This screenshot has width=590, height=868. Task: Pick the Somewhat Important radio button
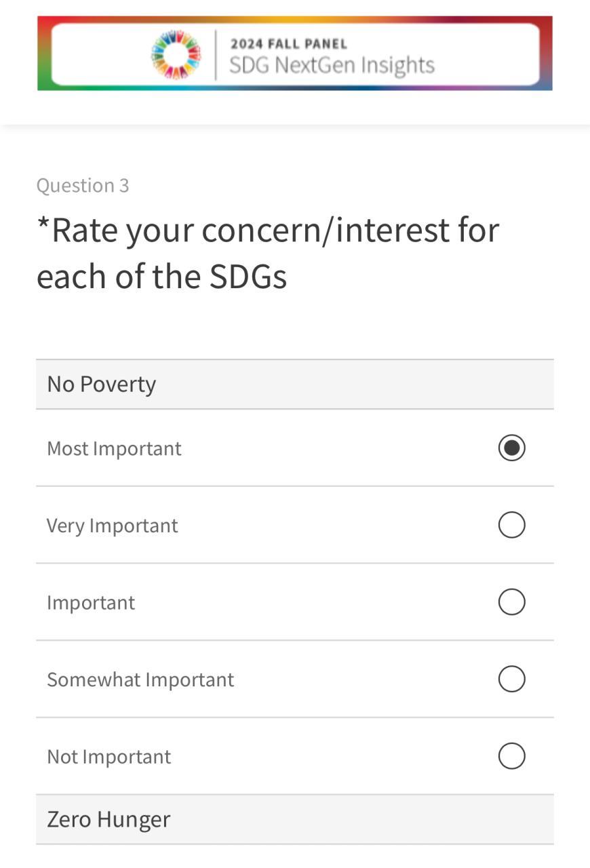tap(511, 679)
